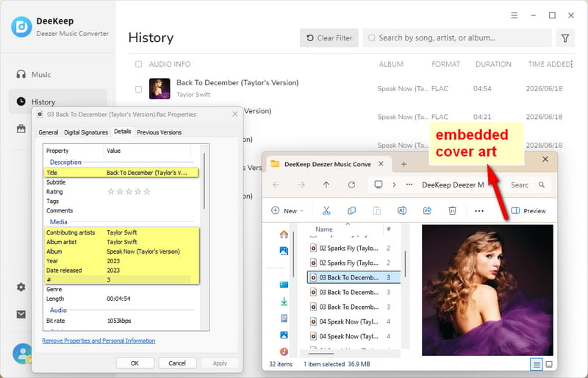The height and width of the screenshot is (378, 588).
Task: Click Music icon in Explorer navigation pane
Action: (x=284, y=352)
